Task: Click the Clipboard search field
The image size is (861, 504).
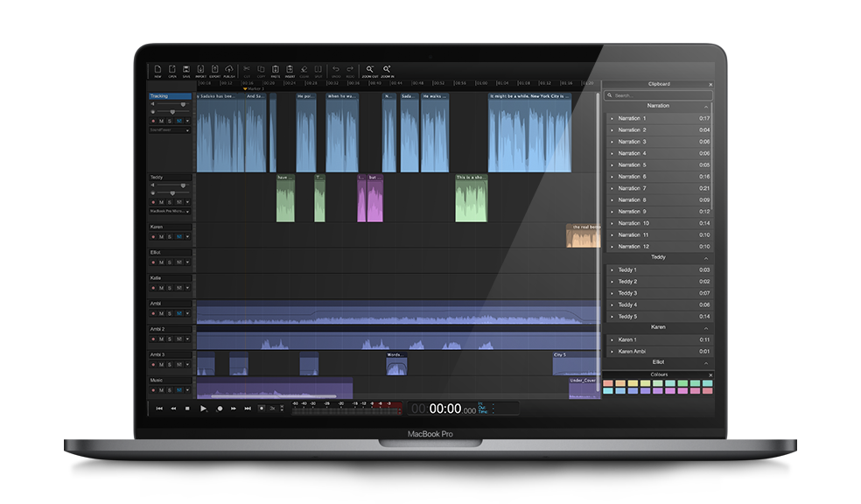Action: (658, 94)
